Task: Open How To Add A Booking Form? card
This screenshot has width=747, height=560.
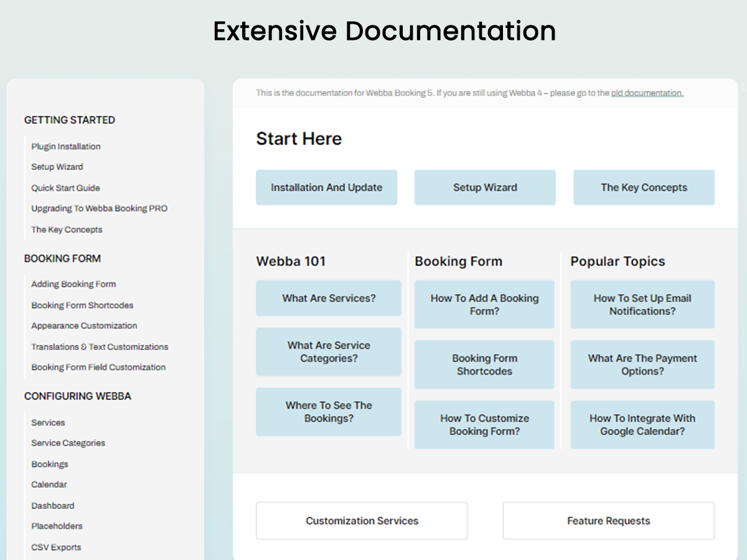Action: [x=484, y=304]
